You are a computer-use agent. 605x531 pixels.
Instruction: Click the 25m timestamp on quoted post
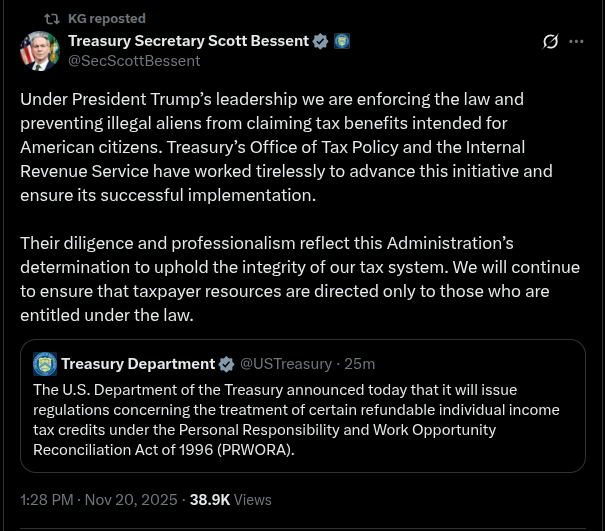360,364
